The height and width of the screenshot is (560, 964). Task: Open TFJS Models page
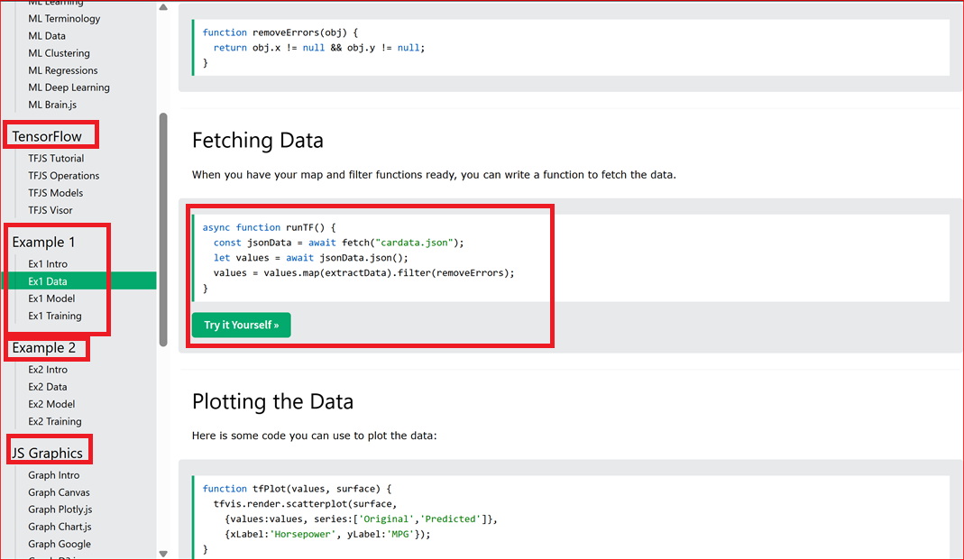pos(55,193)
